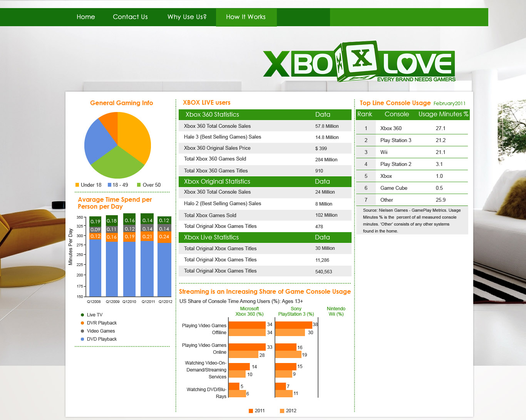Click the 540,563 value
Image resolution: width=526 pixels, height=420 pixels.
tap(323, 272)
